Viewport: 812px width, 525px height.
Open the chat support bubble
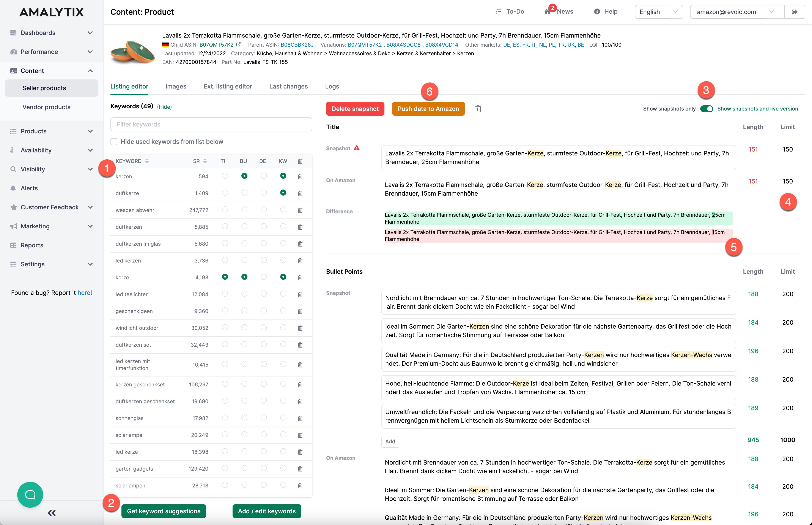tap(30, 495)
